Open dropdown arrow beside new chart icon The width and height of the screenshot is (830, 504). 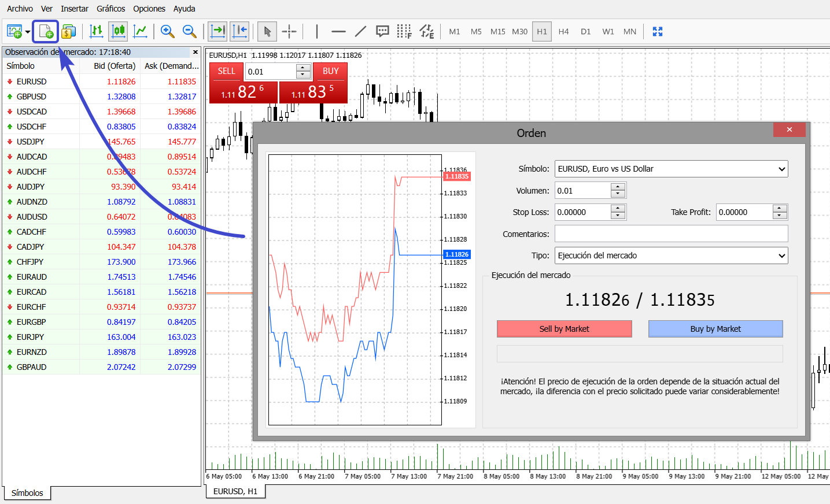pyautogui.click(x=27, y=32)
